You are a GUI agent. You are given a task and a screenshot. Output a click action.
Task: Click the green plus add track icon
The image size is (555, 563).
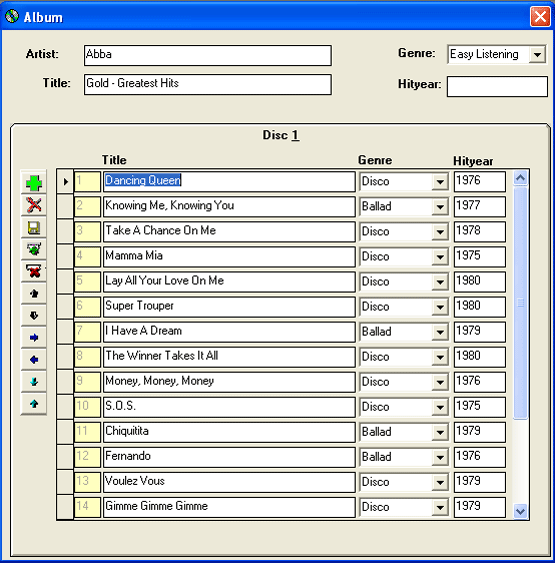click(x=34, y=183)
